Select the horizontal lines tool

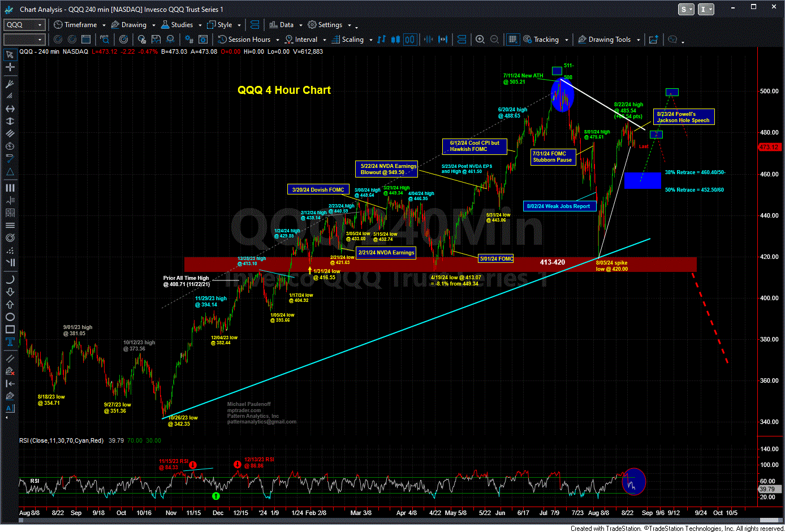10,225
